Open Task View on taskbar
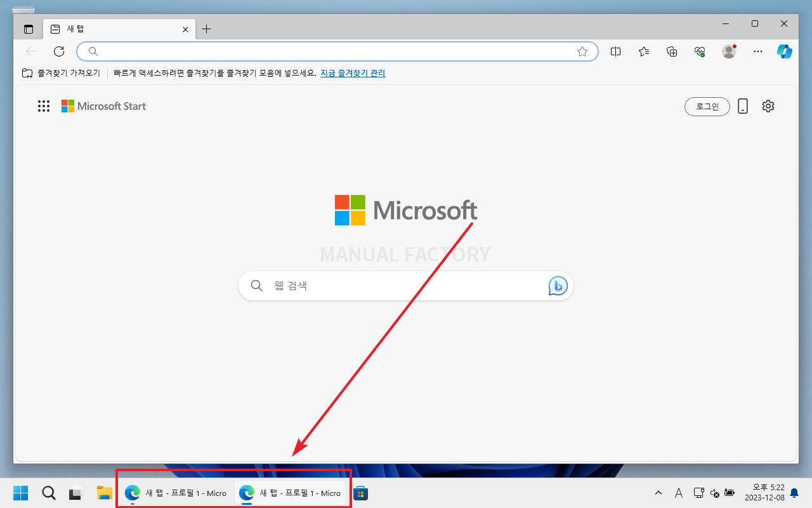812x508 pixels. click(x=77, y=493)
